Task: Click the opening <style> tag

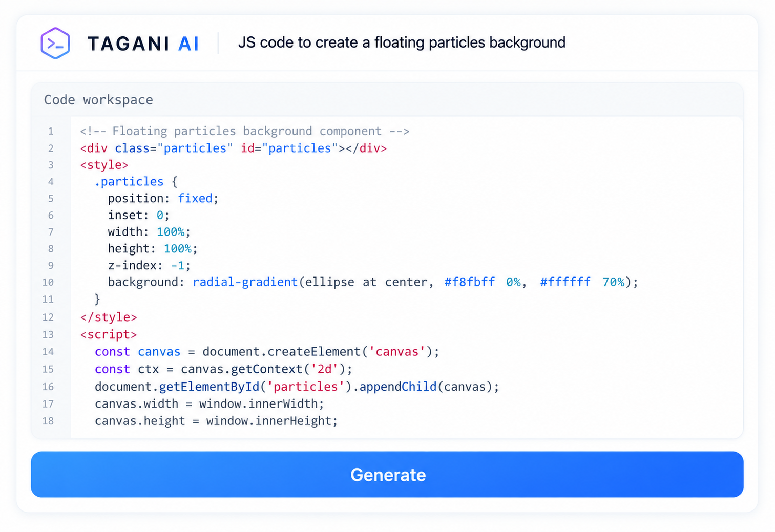Action: point(104,165)
